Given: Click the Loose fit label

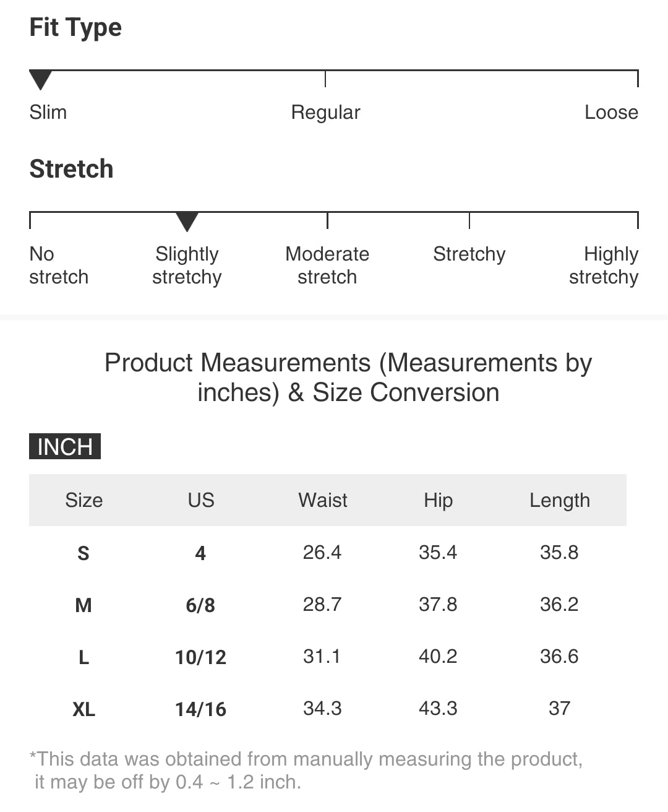Looking at the screenshot, I should tap(611, 113).
